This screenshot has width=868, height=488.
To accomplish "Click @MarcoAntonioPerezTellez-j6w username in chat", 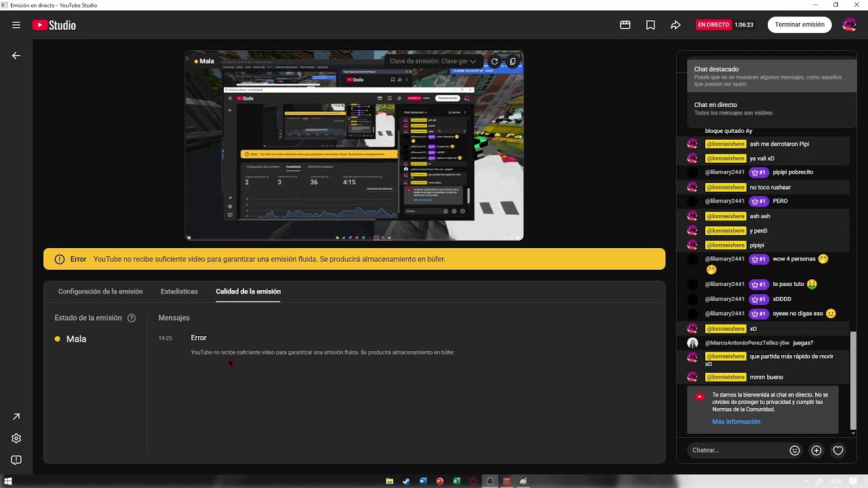I will [x=747, y=343].
